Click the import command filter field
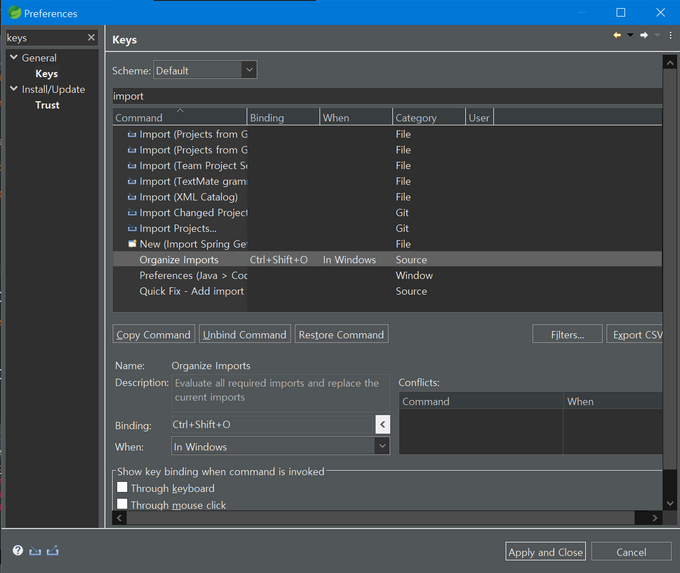The height and width of the screenshot is (573, 680). (x=387, y=96)
